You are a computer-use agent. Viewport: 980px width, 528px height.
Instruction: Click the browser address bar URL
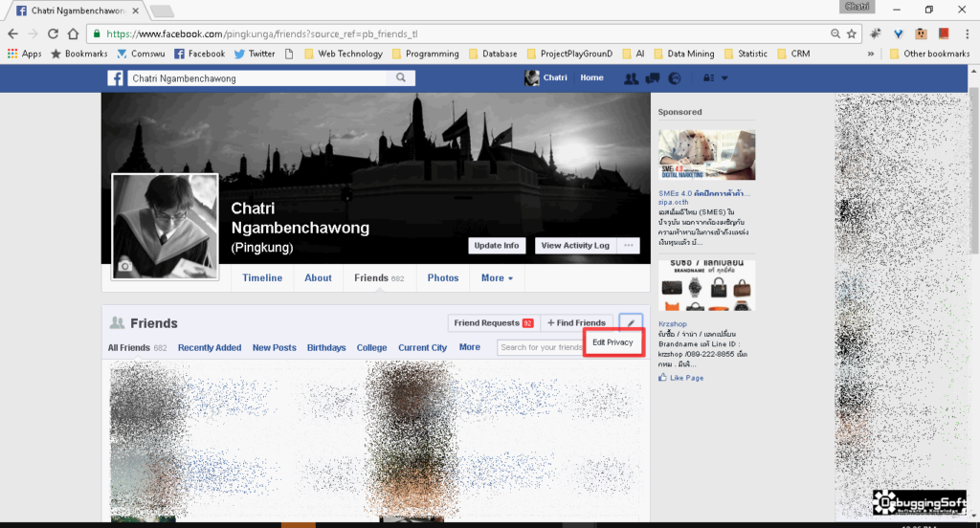click(262, 33)
